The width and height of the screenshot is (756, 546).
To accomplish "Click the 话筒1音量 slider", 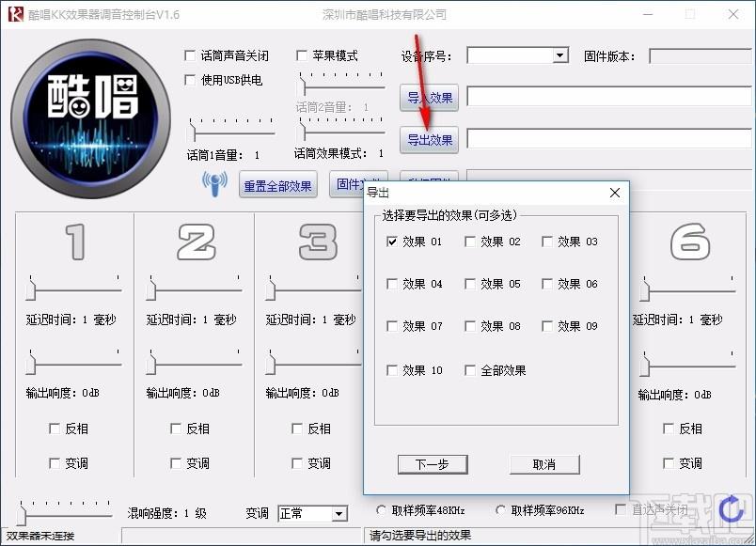I will click(x=232, y=130).
